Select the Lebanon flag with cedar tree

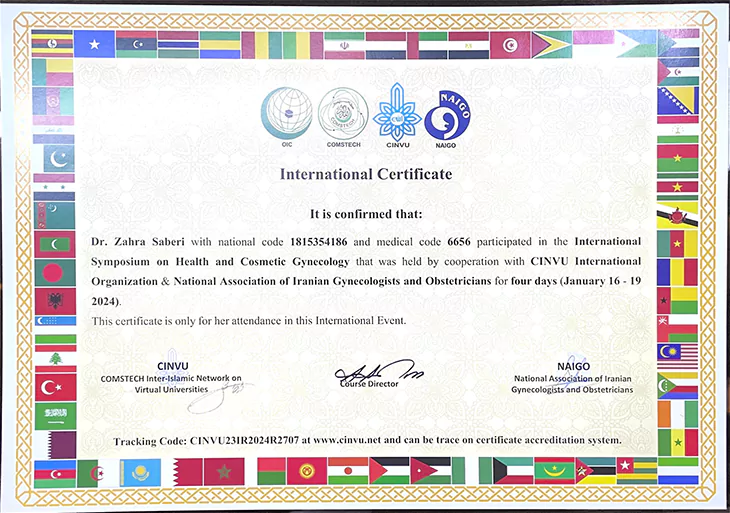[55, 358]
